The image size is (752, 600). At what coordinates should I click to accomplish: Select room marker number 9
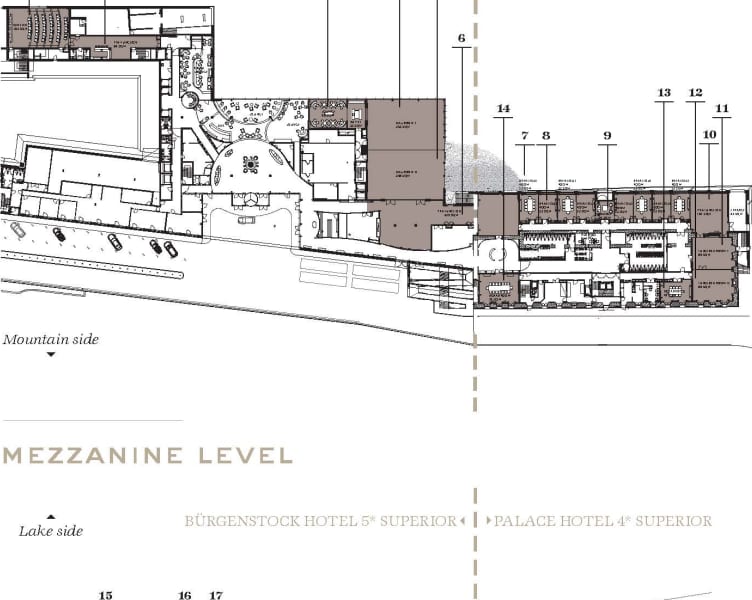point(606,135)
